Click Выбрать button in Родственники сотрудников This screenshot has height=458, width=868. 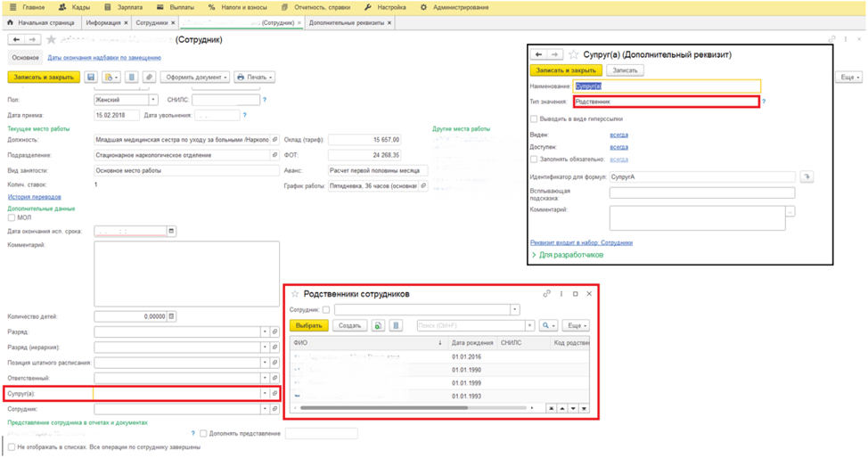(x=309, y=325)
